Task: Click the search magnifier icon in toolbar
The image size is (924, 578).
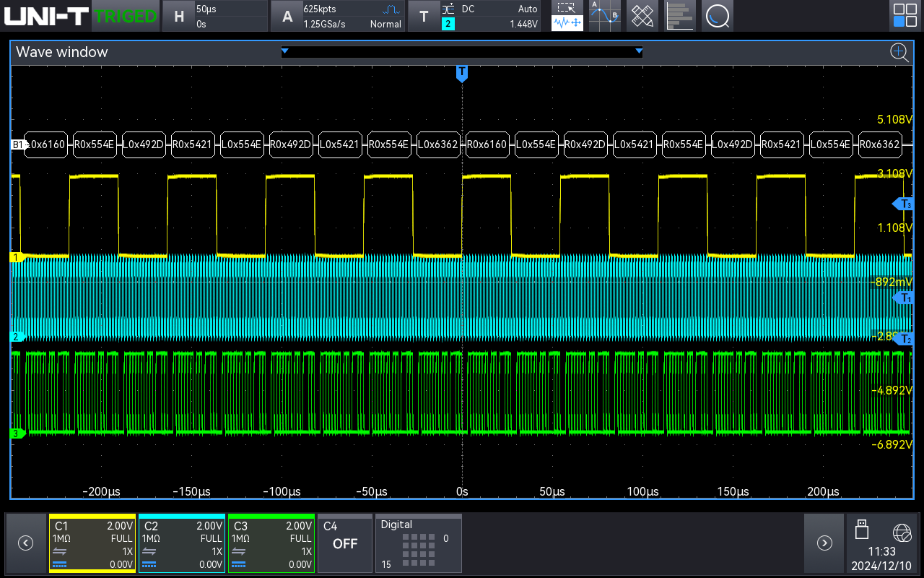Action: tap(717, 16)
